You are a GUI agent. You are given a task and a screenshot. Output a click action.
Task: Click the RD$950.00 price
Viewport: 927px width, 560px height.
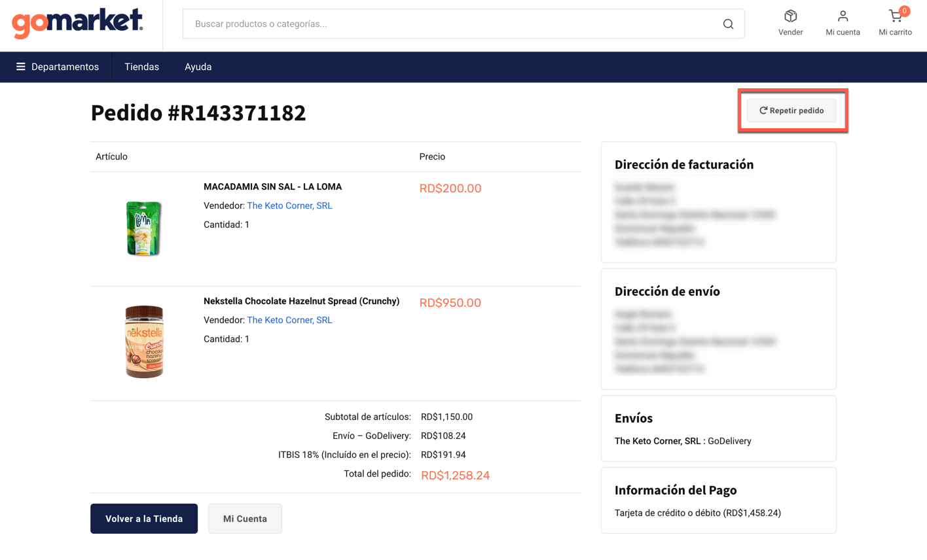(450, 303)
